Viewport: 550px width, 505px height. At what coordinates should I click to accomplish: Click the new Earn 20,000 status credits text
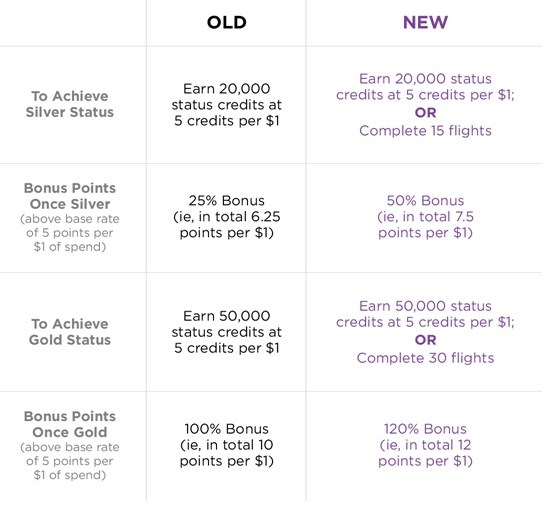click(425, 87)
